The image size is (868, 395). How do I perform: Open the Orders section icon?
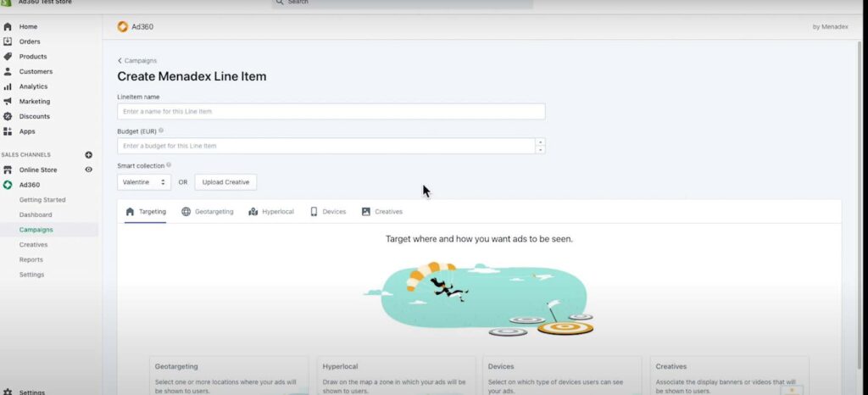click(7, 42)
